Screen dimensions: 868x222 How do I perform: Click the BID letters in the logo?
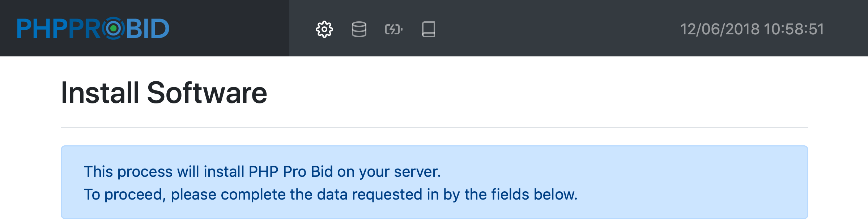pyautogui.click(x=148, y=29)
